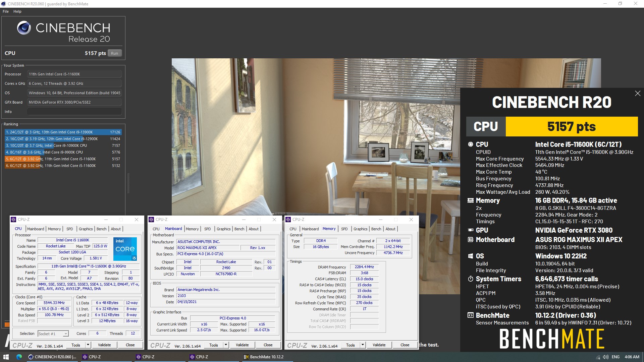Click Validate in CPU-Z Memory window
644x362 pixels.
379,345
